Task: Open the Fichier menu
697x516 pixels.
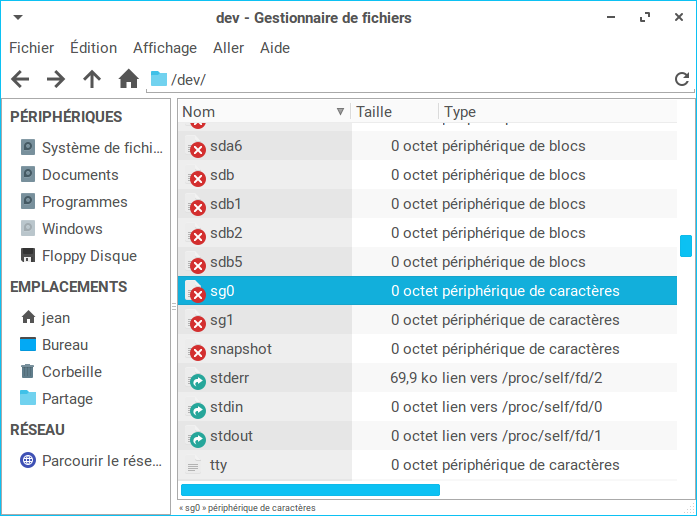Action: coord(31,48)
